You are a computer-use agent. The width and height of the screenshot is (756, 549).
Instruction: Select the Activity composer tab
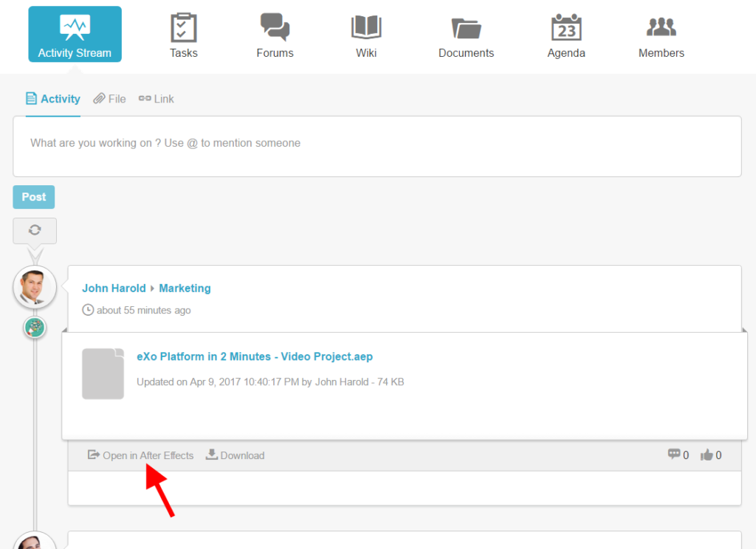click(x=53, y=99)
